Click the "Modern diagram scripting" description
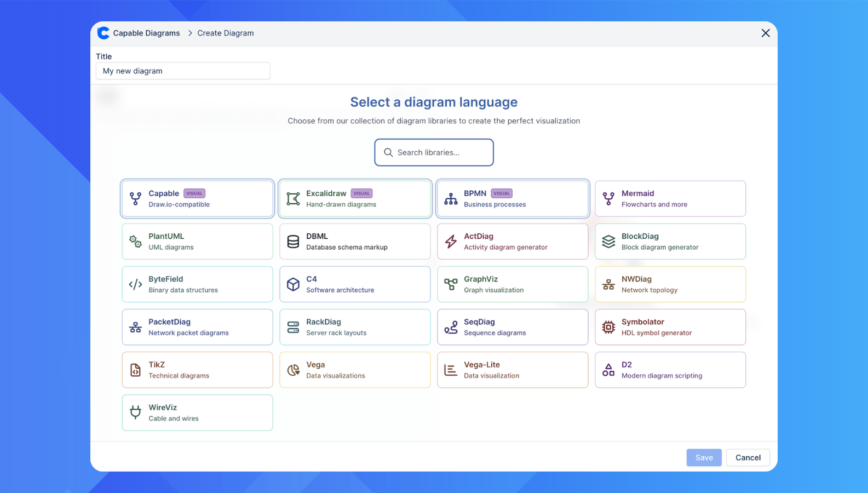This screenshot has width=868, height=493. tap(662, 375)
